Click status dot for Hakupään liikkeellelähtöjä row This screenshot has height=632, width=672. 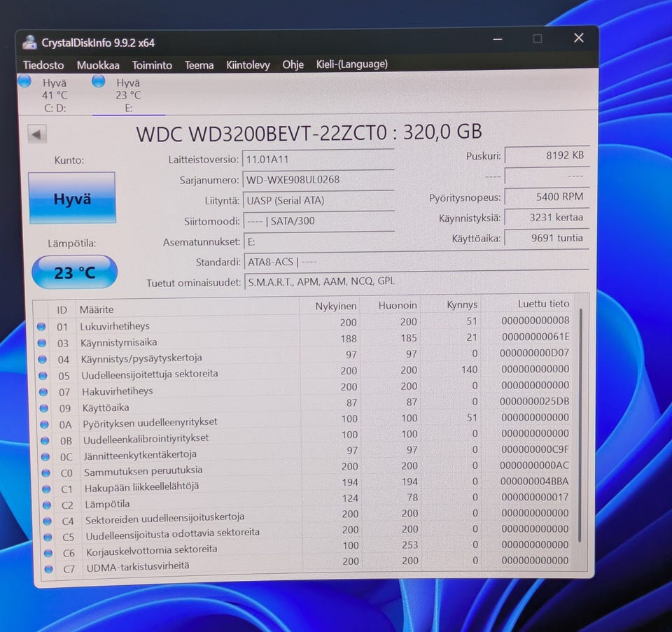46,489
